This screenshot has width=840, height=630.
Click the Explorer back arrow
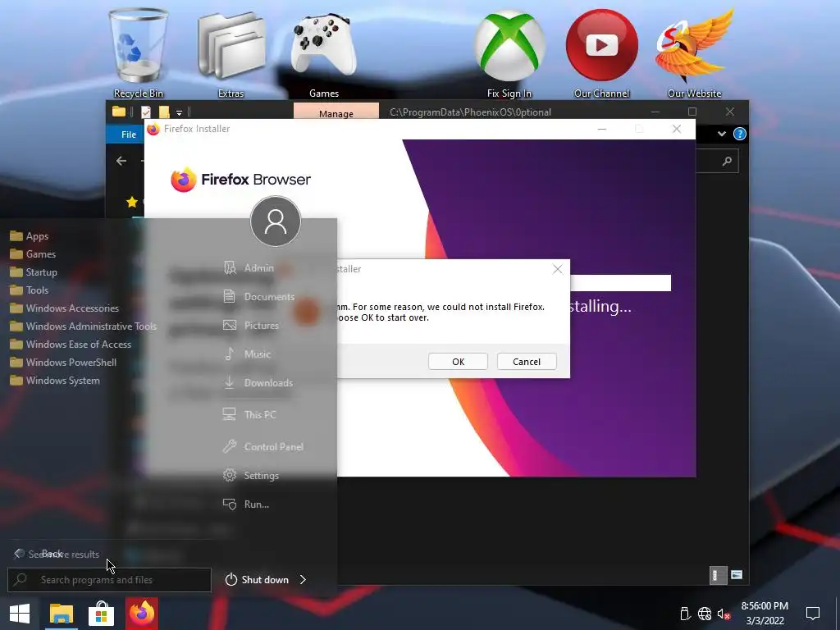point(121,161)
